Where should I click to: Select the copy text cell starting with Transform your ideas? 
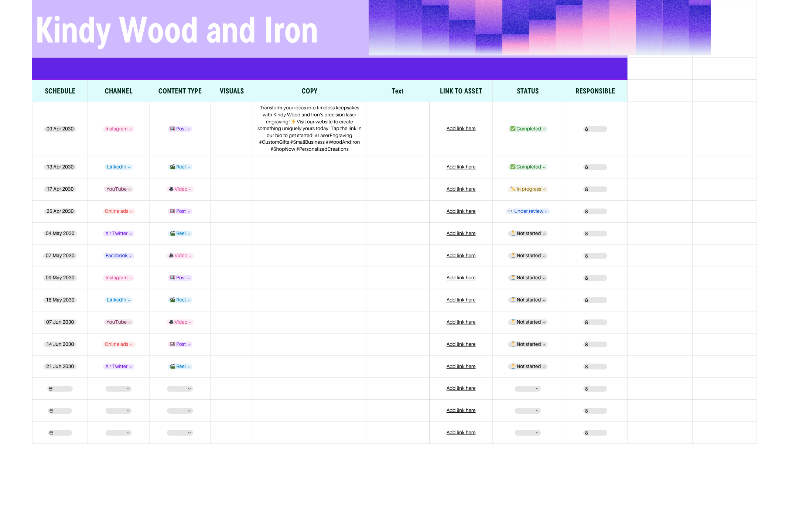pos(309,129)
